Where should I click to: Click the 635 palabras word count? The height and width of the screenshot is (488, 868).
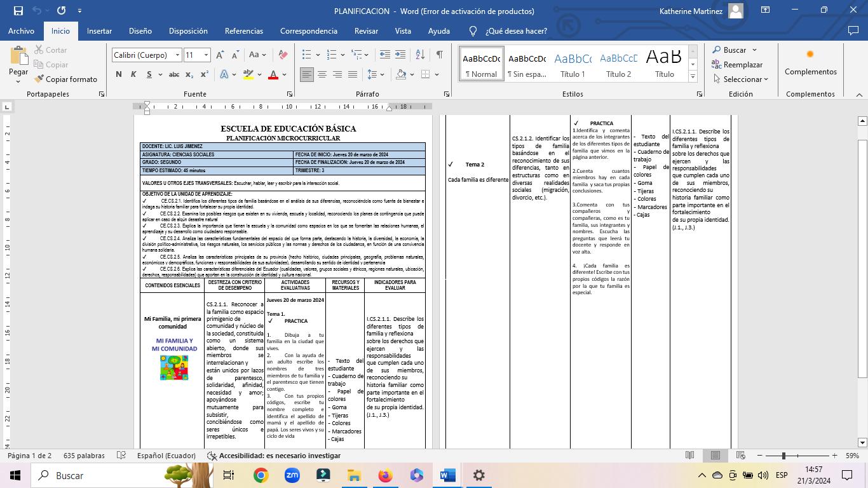tap(84, 456)
